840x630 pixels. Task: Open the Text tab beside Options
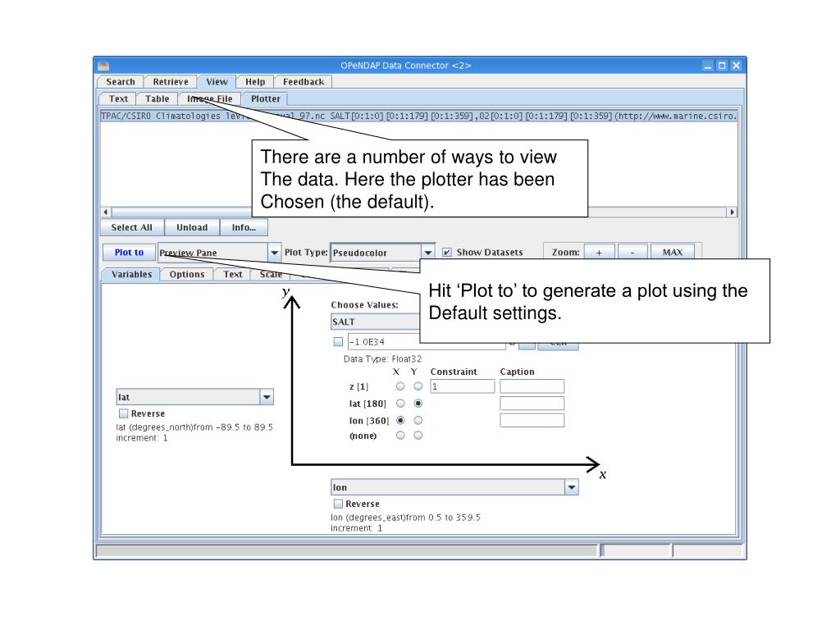tap(232, 274)
